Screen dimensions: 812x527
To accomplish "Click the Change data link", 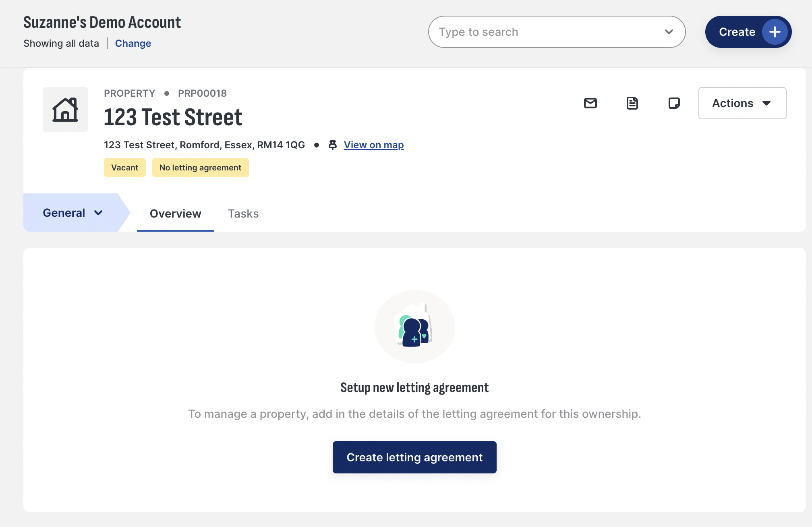I will coord(133,43).
